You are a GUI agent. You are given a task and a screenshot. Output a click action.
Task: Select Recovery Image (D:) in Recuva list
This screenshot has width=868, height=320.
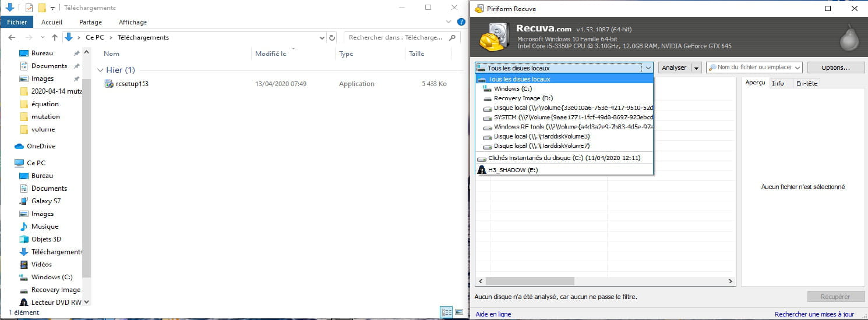tap(564, 98)
